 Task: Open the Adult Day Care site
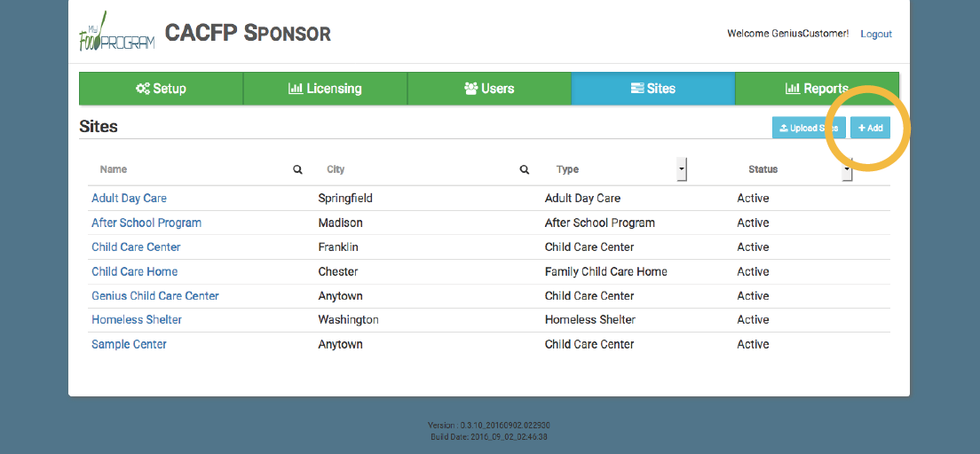coord(129,198)
